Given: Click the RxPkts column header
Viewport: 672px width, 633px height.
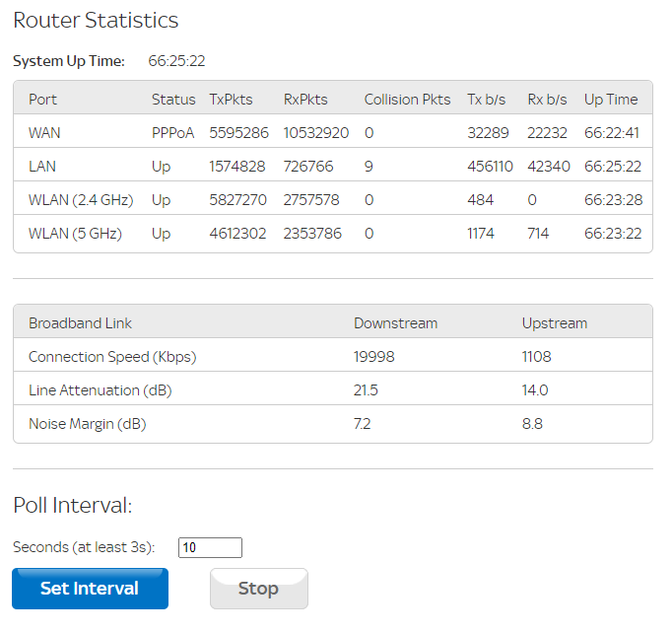Looking at the screenshot, I should (305, 100).
